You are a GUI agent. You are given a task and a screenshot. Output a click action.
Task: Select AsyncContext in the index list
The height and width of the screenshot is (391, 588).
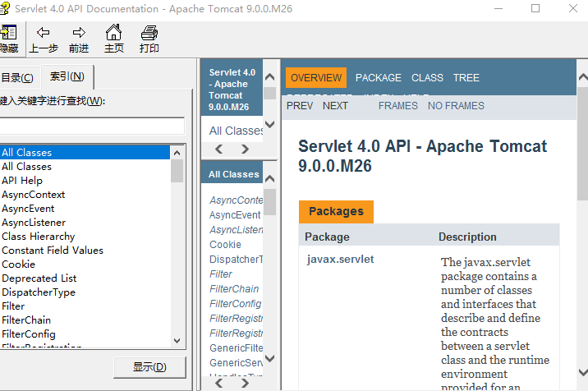point(34,195)
